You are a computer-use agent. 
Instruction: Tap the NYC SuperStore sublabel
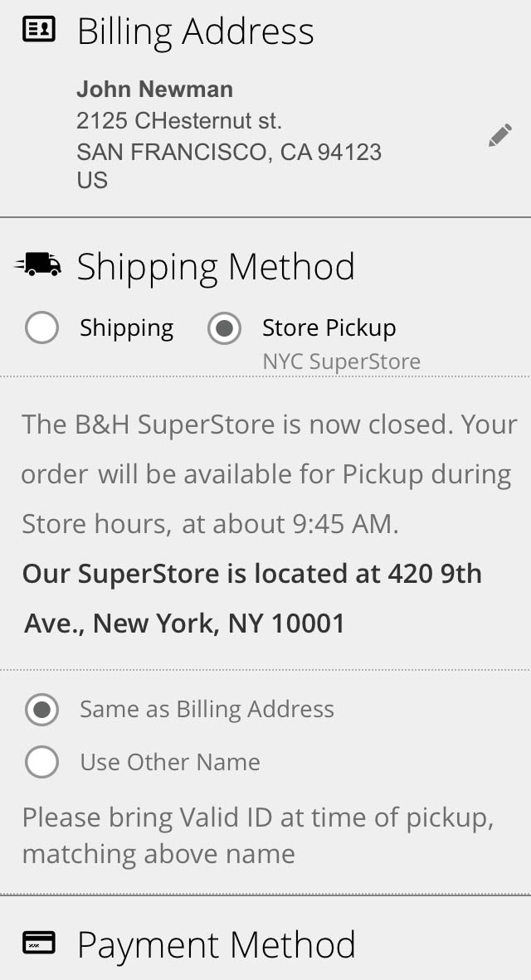tap(341, 361)
